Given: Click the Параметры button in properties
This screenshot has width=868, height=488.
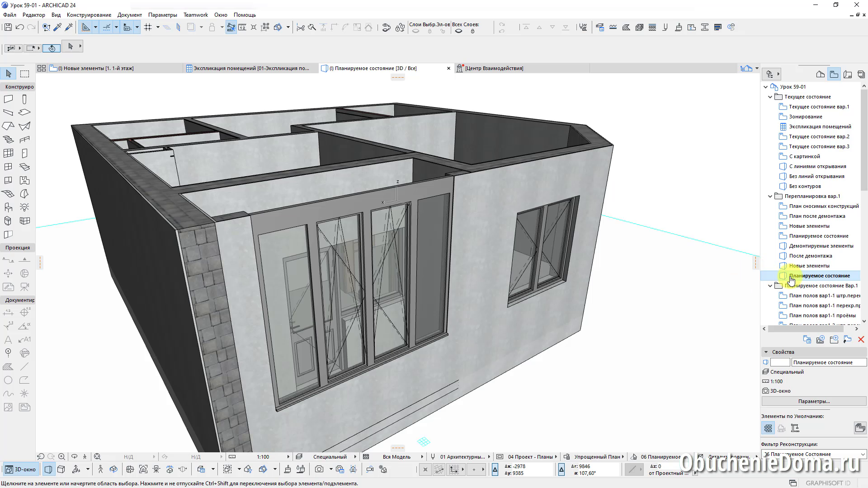Looking at the screenshot, I should 814,401.
